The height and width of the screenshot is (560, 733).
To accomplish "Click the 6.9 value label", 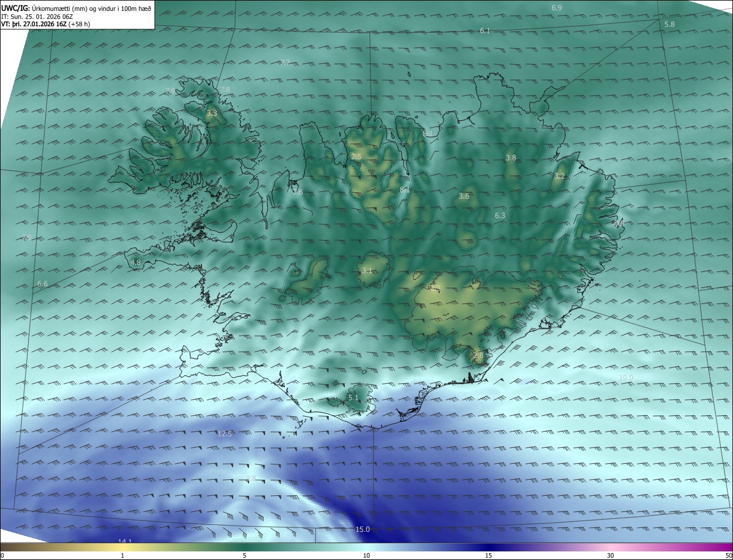I will (x=557, y=8).
